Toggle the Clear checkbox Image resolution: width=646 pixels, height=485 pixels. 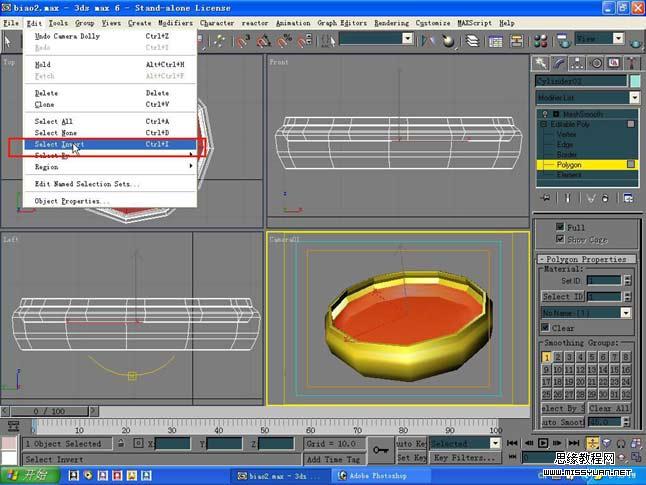click(545, 328)
